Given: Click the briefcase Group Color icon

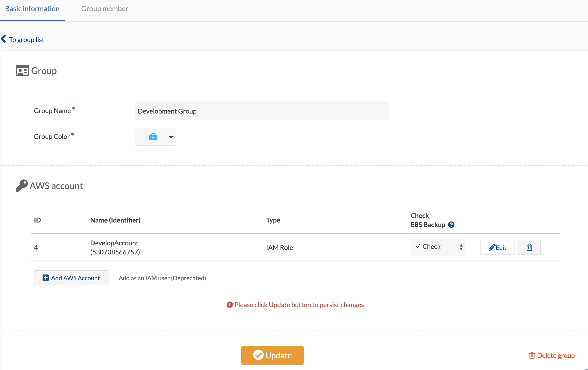Looking at the screenshot, I should point(153,137).
